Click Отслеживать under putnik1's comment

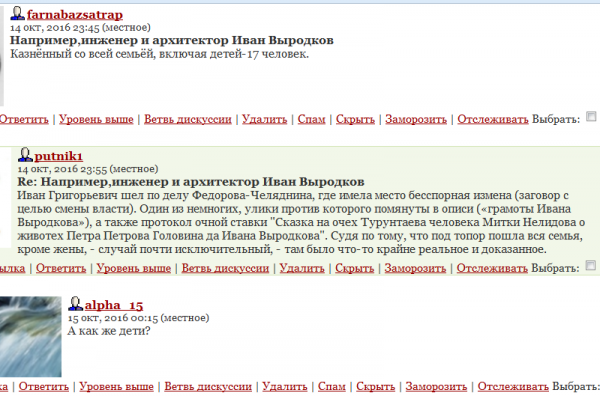[x=492, y=268]
